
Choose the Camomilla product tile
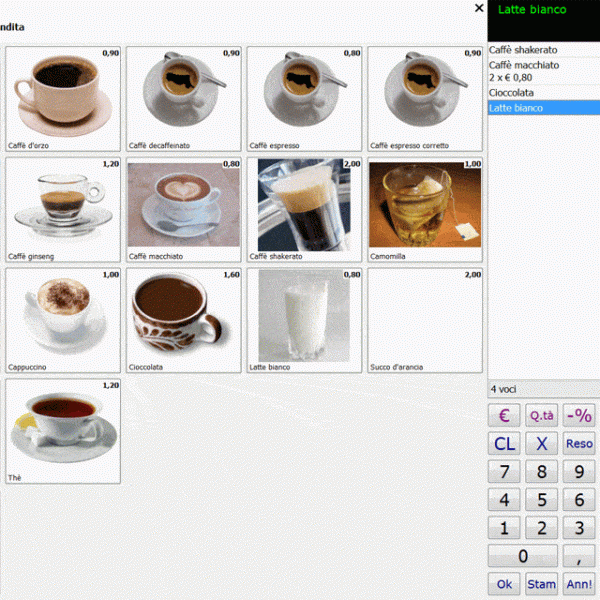425,209
